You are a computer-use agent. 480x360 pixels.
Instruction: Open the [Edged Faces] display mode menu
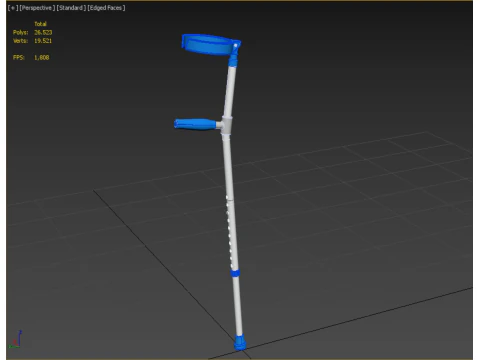pos(106,8)
